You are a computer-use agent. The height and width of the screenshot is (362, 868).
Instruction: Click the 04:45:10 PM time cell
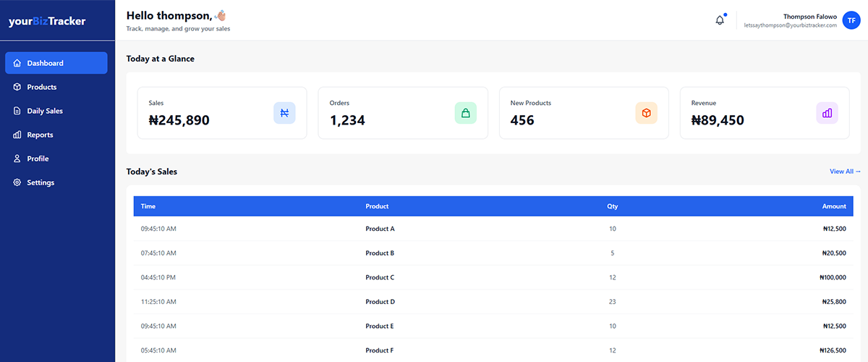pos(158,277)
